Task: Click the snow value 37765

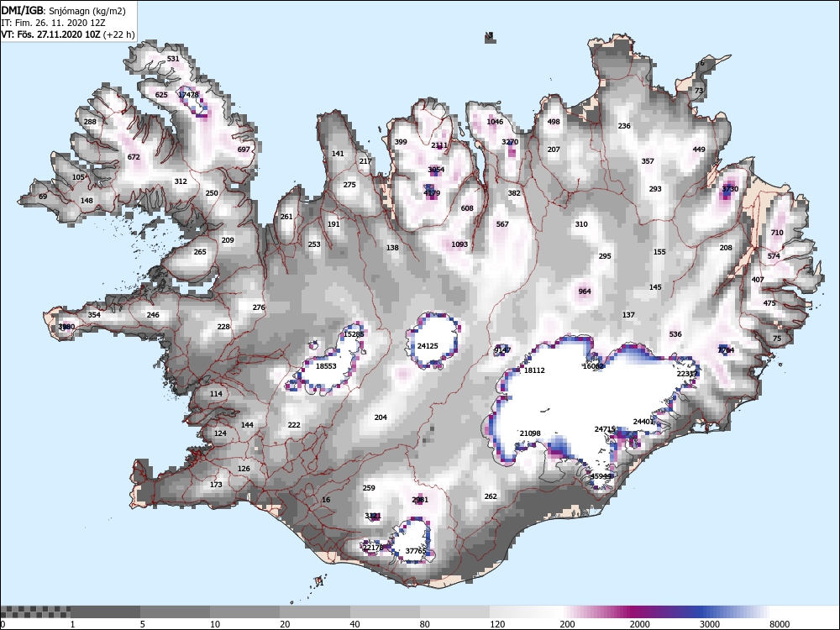Action: click(x=416, y=551)
